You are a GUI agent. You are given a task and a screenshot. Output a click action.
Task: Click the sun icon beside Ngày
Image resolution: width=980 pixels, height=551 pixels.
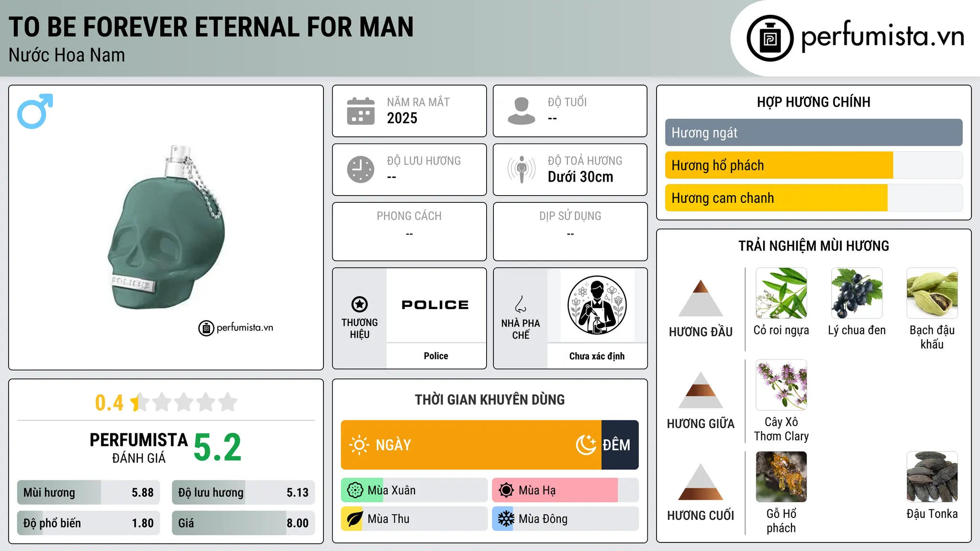[x=359, y=445]
